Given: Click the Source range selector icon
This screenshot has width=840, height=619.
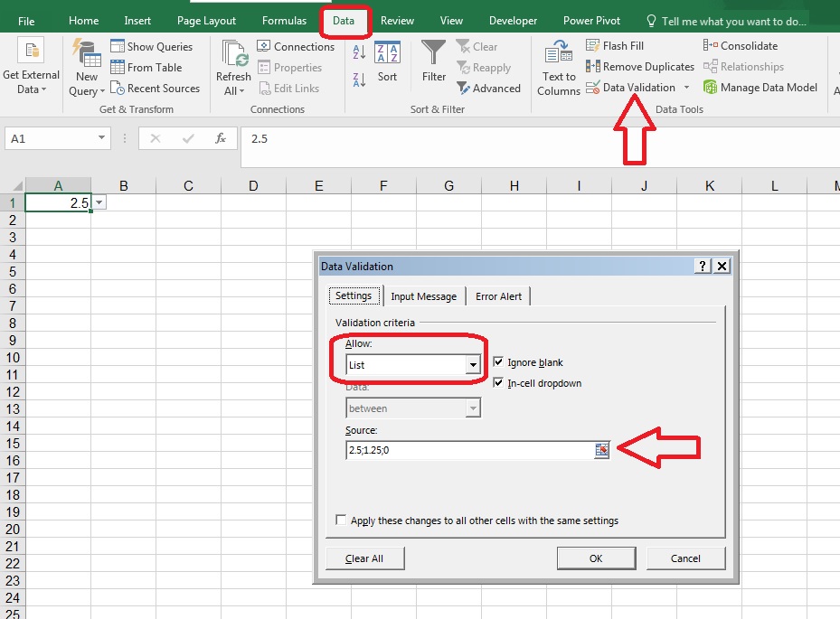Looking at the screenshot, I should point(602,450).
